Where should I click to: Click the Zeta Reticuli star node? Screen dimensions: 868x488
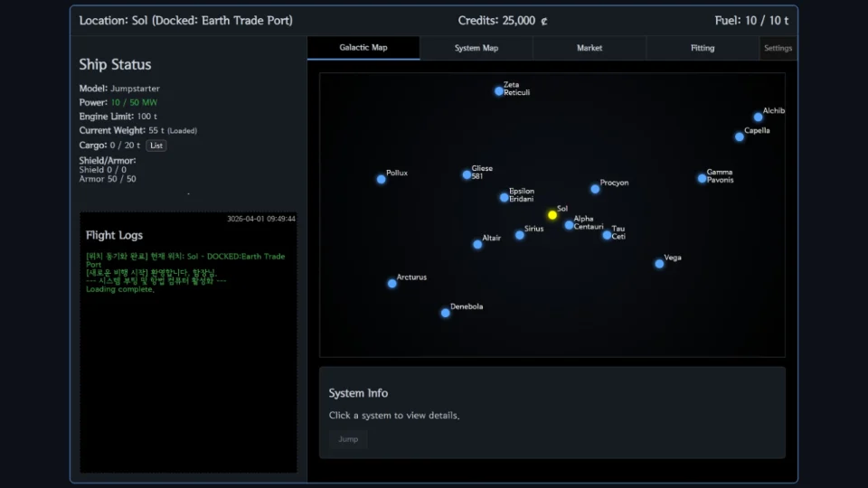[x=499, y=91]
